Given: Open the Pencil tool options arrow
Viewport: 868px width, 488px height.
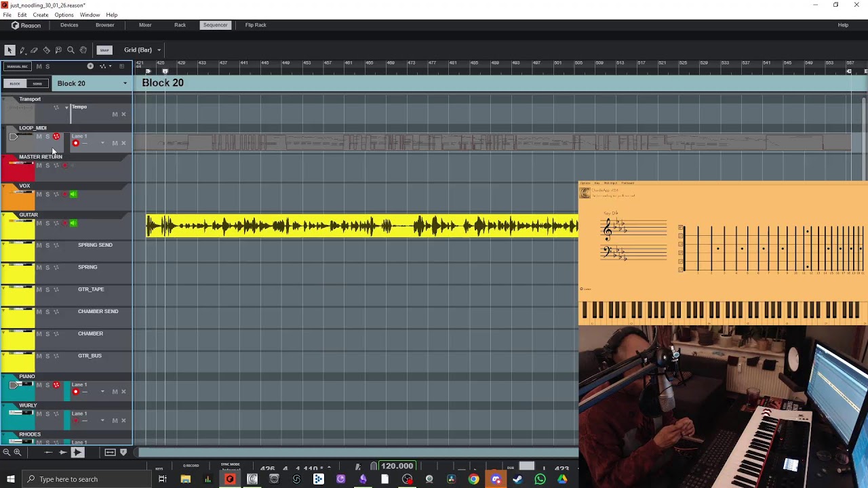Looking at the screenshot, I should coord(24,53).
